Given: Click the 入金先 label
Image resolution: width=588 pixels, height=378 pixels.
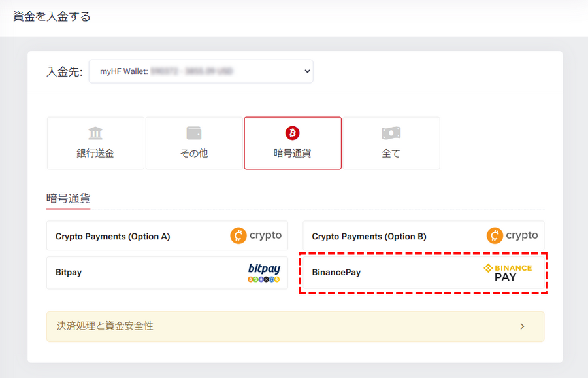Looking at the screenshot, I should click(x=65, y=71).
